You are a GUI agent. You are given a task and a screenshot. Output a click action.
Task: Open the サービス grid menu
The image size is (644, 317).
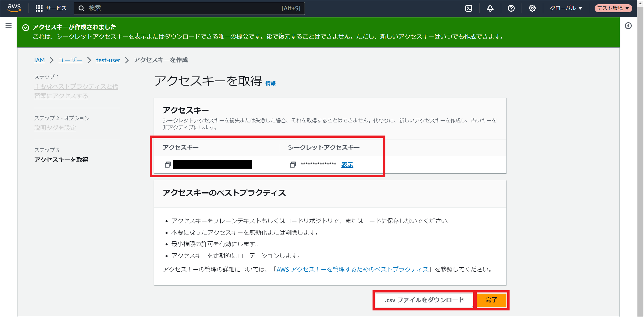(x=51, y=8)
